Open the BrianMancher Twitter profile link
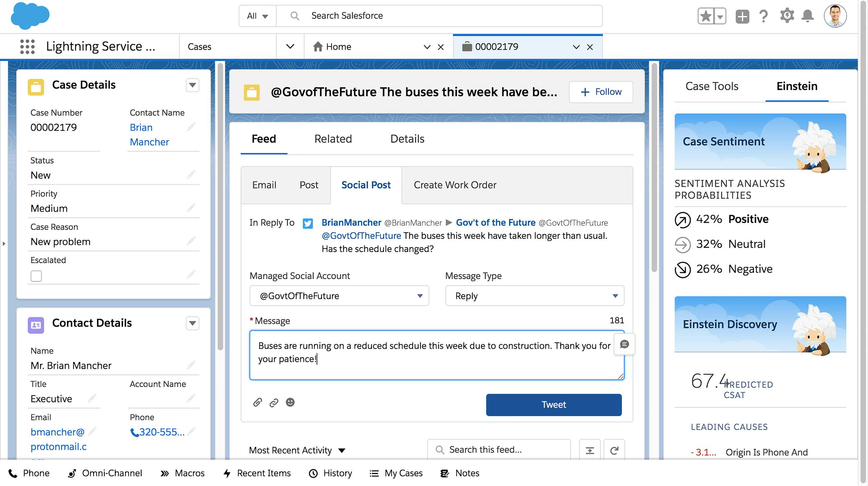This screenshot has height=486, width=868. (351, 223)
